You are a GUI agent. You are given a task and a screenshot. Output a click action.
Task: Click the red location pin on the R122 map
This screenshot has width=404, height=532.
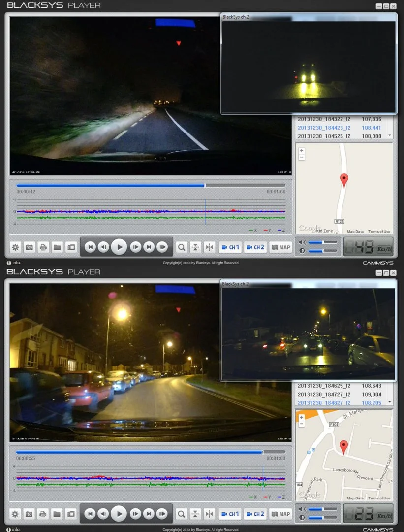pos(344,180)
